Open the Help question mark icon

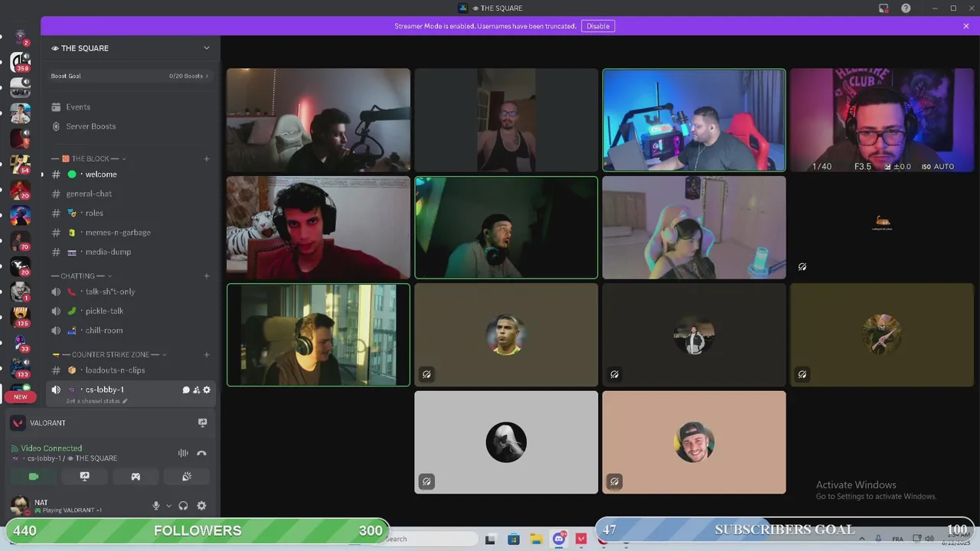(x=906, y=8)
